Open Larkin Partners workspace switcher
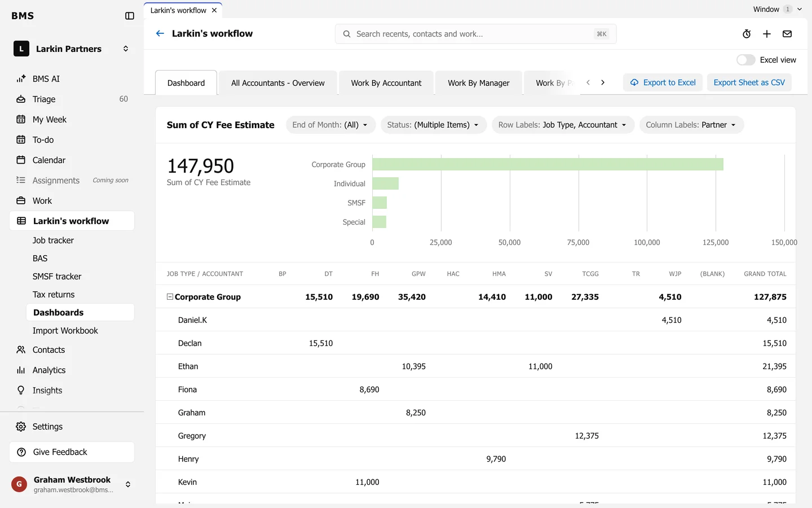Viewport: 812px width, 508px height. click(x=72, y=49)
